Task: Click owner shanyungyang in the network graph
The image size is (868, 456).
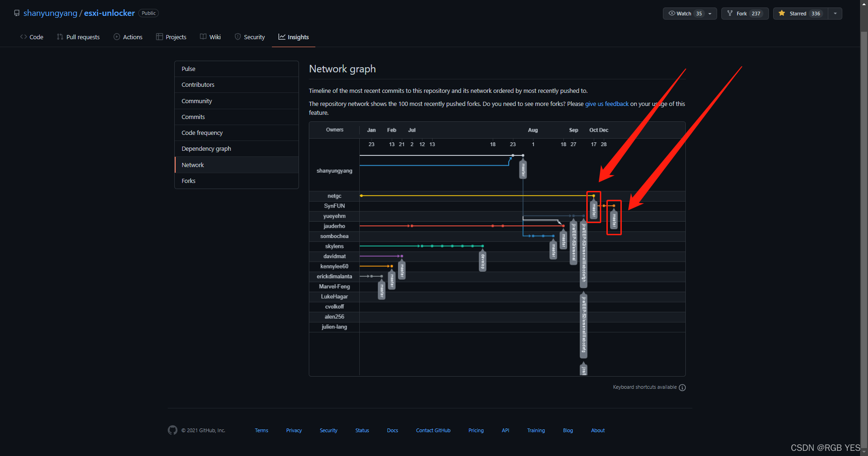Action: tap(334, 171)
